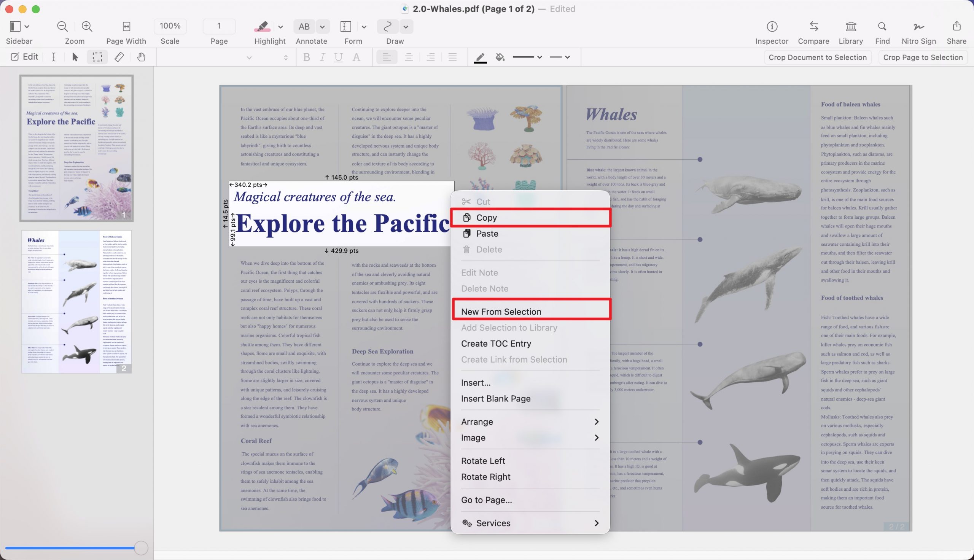This screenshot has width=974, height=560.
Task: Adjust the thumbnail size slider
Action: (141, 548)
